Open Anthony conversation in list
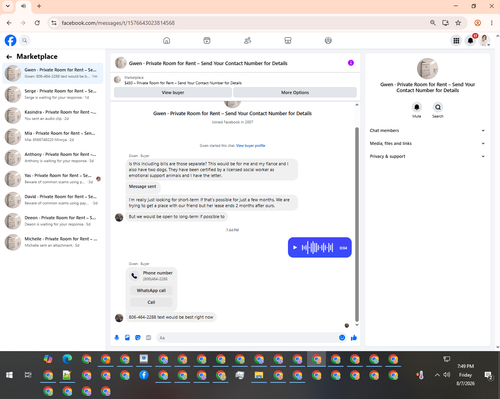This screenshot has width=500, height=399. click(53, 158)
